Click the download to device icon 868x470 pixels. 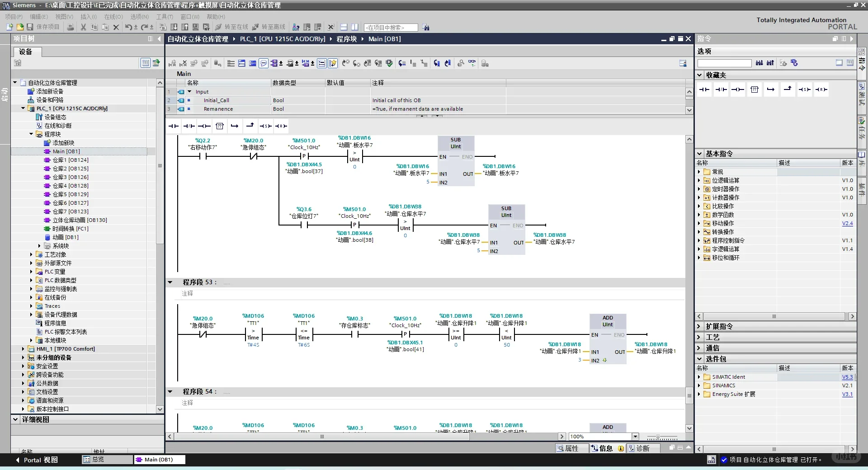point(174,27)
